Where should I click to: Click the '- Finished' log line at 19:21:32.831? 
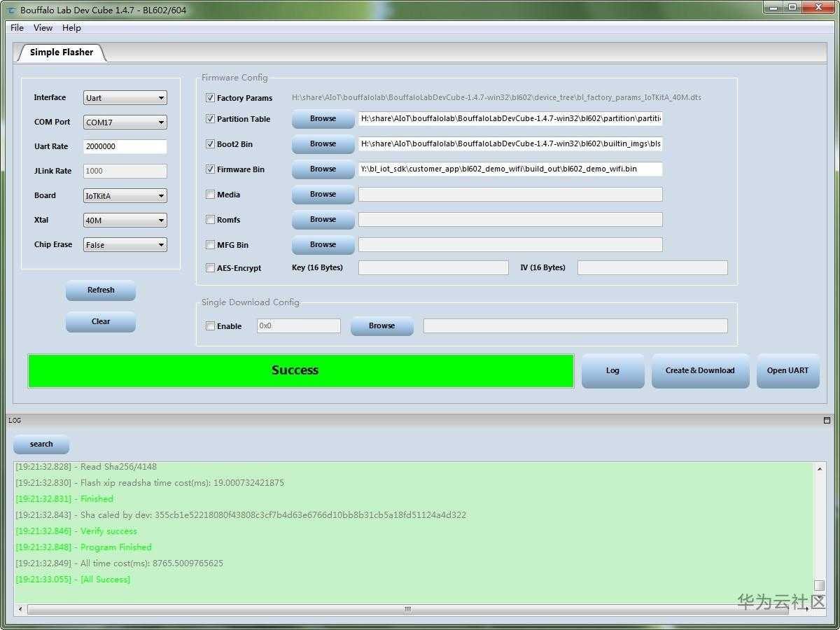(64, 499)
